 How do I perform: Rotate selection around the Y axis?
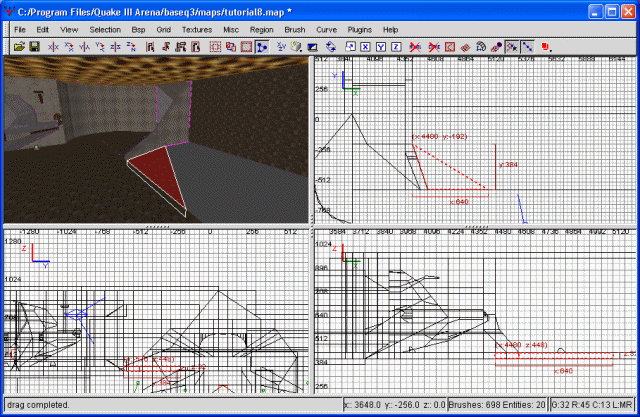(100, 47)
